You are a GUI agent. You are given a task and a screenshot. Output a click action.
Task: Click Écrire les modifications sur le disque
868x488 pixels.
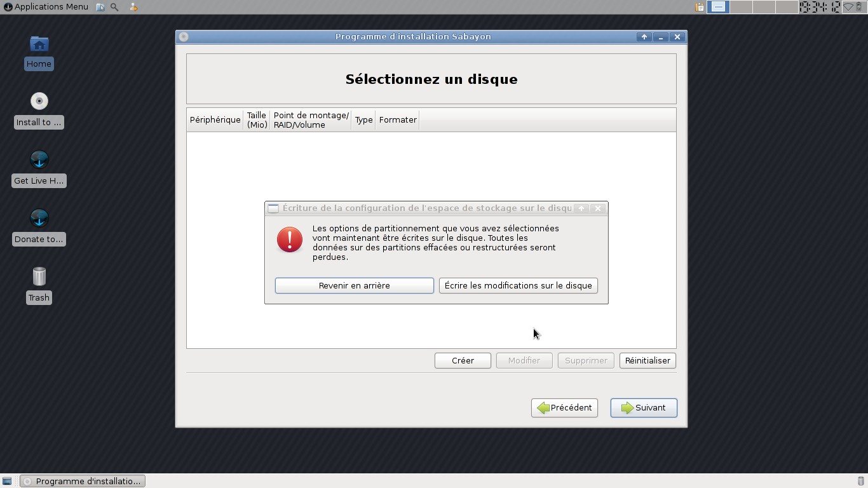519,285
